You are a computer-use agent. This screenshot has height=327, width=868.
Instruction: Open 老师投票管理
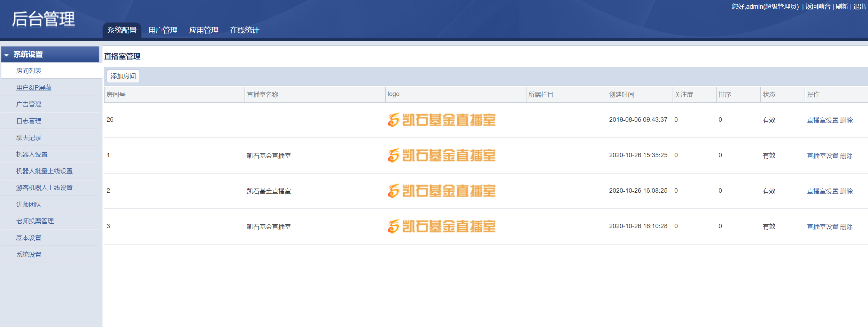pos(35,221)
